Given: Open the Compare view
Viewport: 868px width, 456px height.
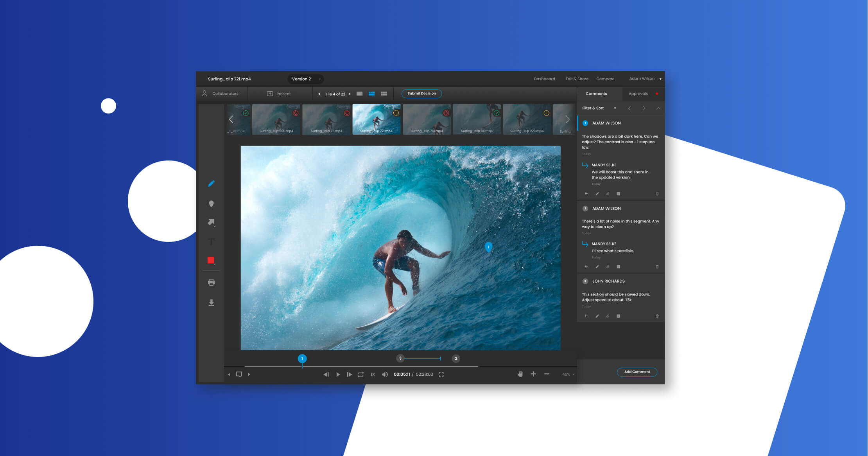Looking at the screenshot, I should click(605, 79).
